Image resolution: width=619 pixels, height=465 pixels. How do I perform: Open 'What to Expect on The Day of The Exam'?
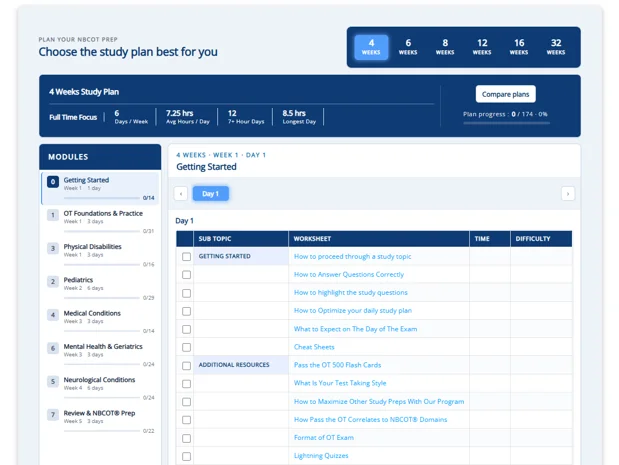[355, 329]
